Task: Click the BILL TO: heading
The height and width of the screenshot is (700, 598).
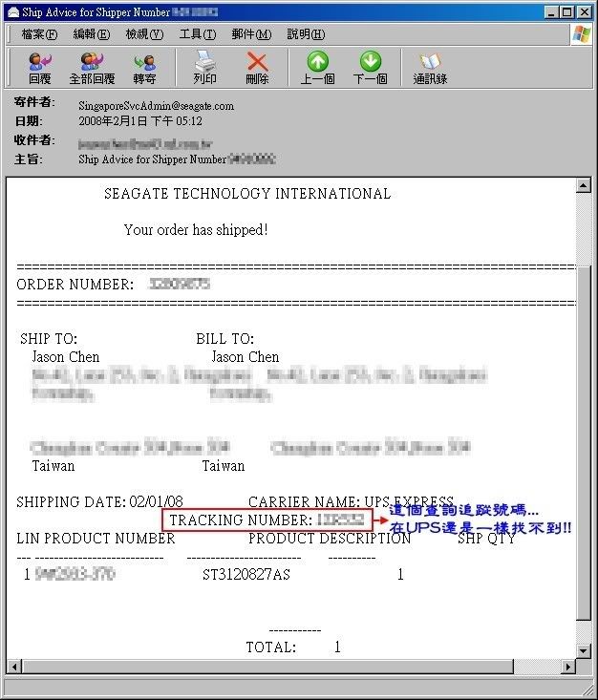Action: (x=225, y=339)
